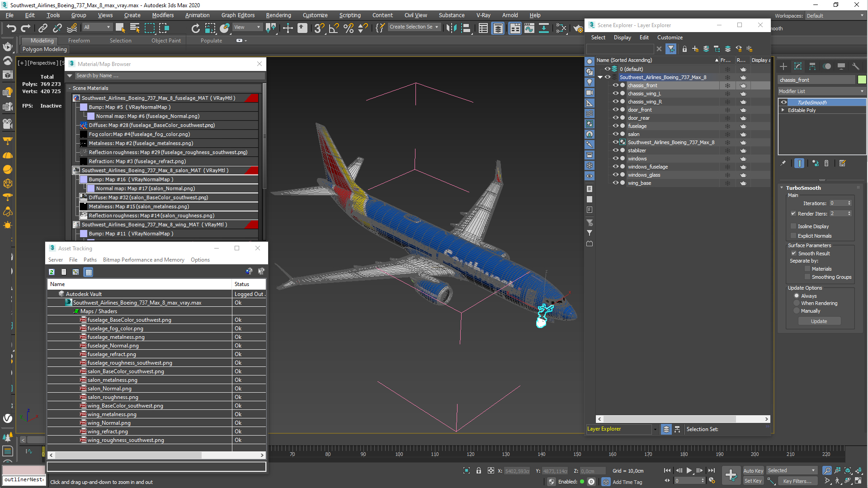Open Curve Editor from toolbar
This screenshot has height=488, width=868.
tap(529, 28)
